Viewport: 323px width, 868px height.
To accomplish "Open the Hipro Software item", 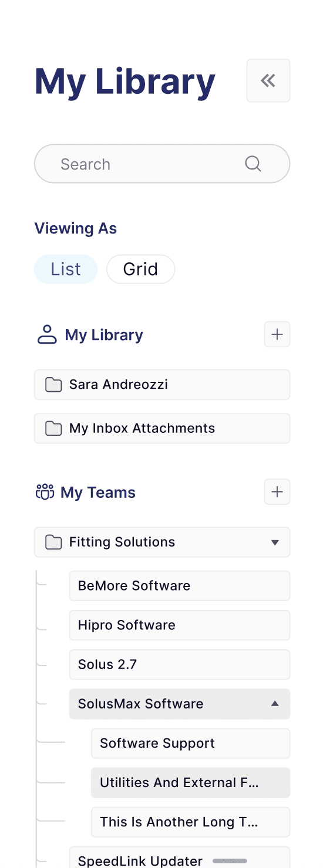I will click(x=180, y=625).
